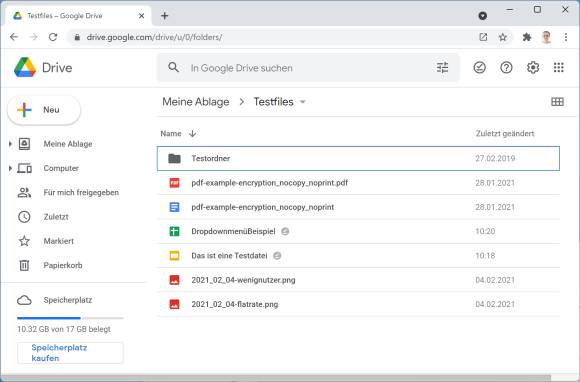Viewport: 580px width, 382px height.
Task: Reverse name sort order arrow
Action: pos(192,133)
